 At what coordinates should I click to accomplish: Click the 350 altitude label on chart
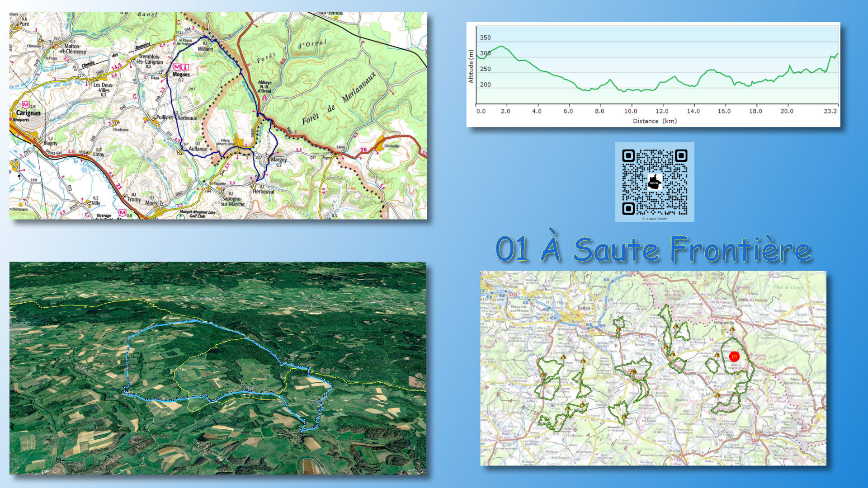coord(485,38)
